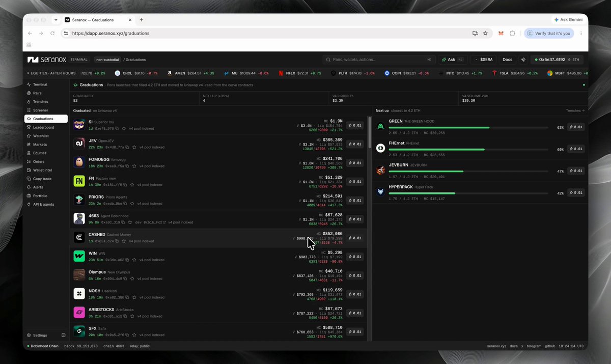Open the wallet 0x5e37…6f92 menu
Viewport: 611px width, 364px height.
tap(557, 60)
